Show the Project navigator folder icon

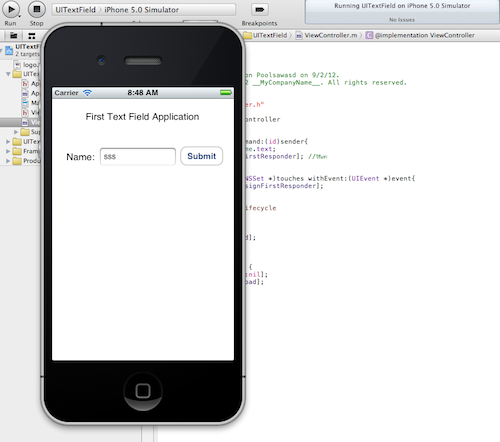(x=14, y=35)
